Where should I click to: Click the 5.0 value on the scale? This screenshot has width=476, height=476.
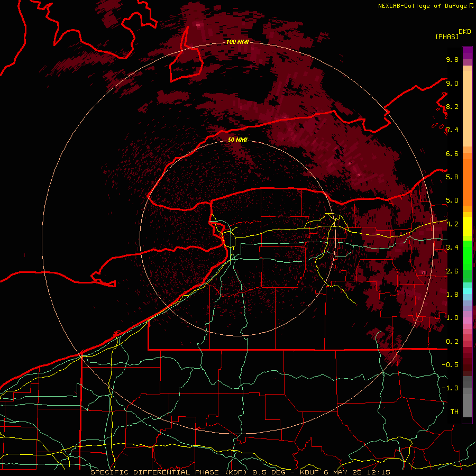452,200
